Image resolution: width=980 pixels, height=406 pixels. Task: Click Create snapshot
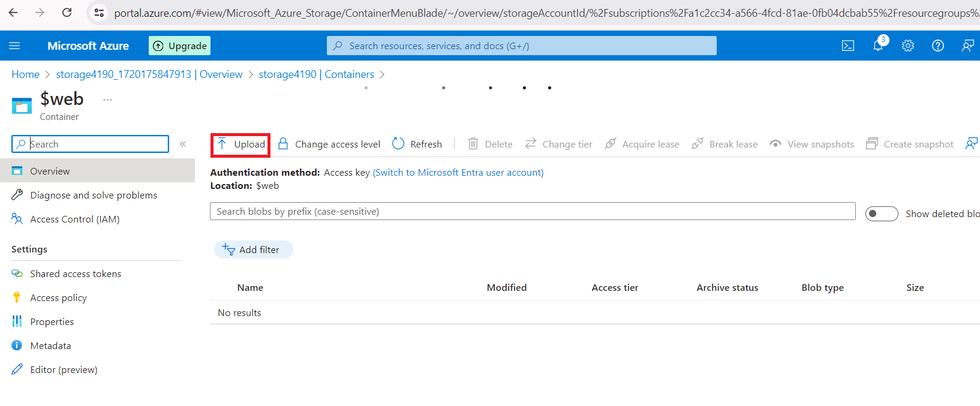[910, 144]
